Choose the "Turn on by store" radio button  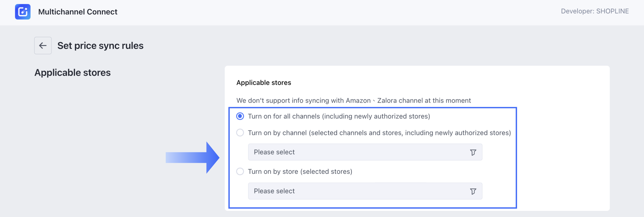[240, 172]
